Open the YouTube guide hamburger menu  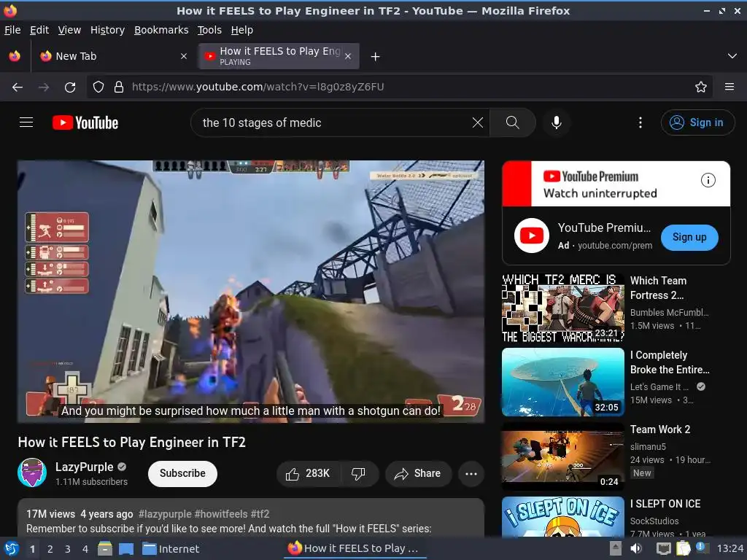(26, 122)
